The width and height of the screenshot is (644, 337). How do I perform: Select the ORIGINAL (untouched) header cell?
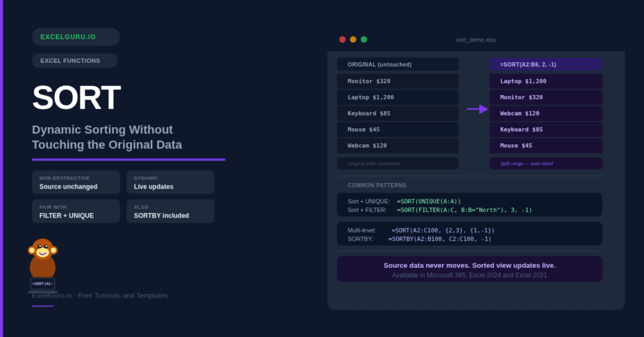click(x=397, y=64)
